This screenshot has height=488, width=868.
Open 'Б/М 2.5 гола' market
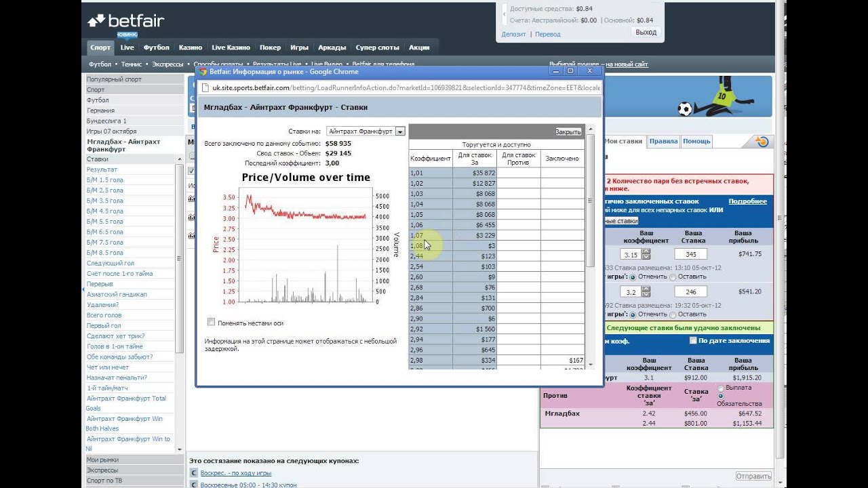point(104,190)
